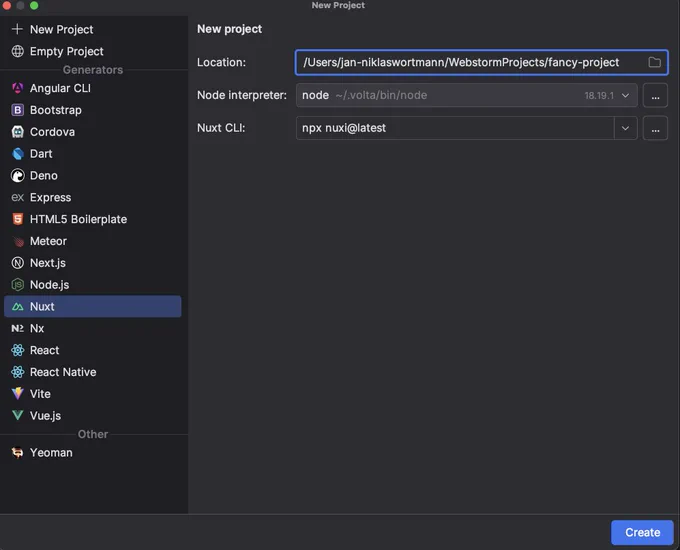Click the Create button

pos(642,532)
